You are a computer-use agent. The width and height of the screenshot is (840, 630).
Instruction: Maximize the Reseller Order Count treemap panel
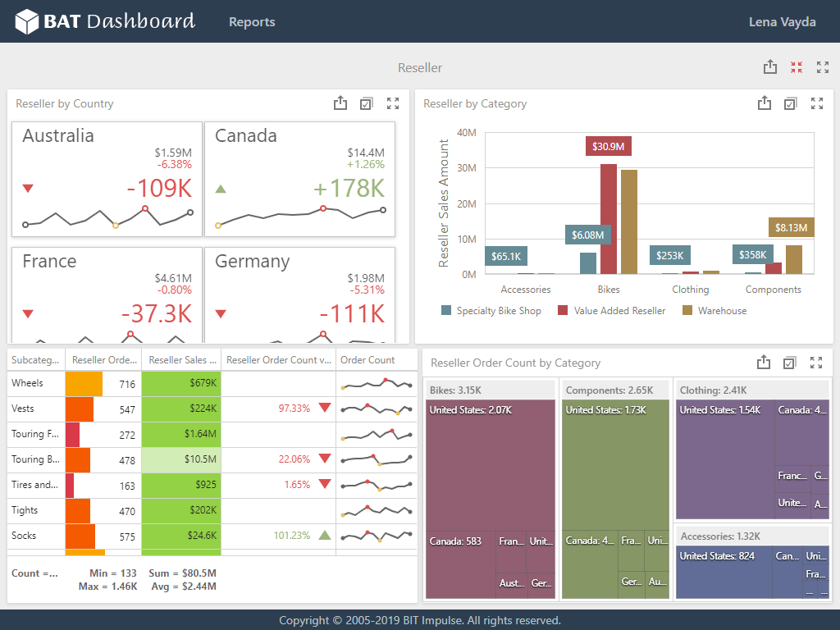coord(816,363)
